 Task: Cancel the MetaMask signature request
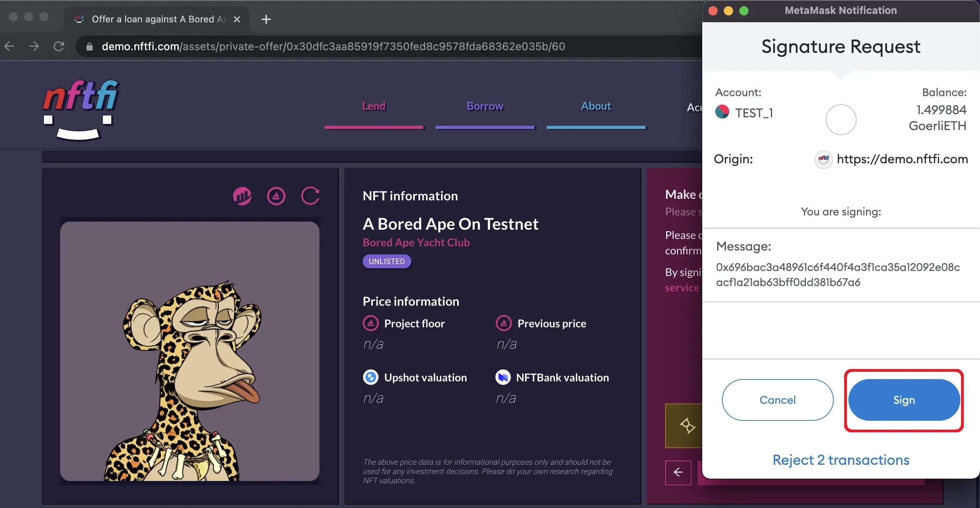pos(777,400)
